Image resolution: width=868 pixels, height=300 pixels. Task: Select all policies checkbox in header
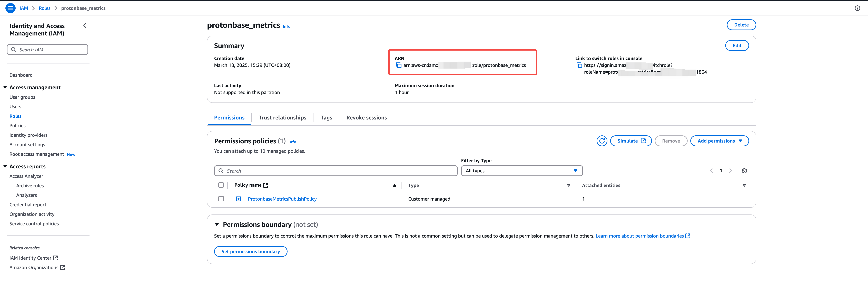221,185
